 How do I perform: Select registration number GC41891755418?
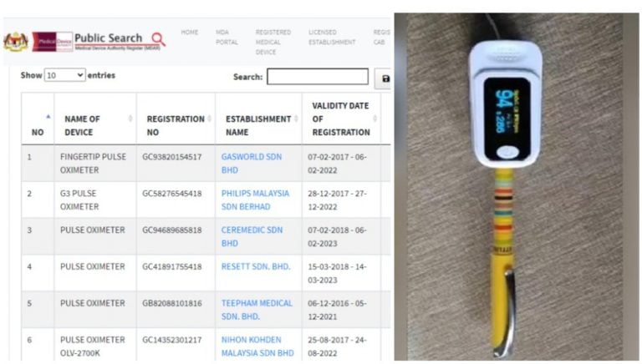coord(172,266)
